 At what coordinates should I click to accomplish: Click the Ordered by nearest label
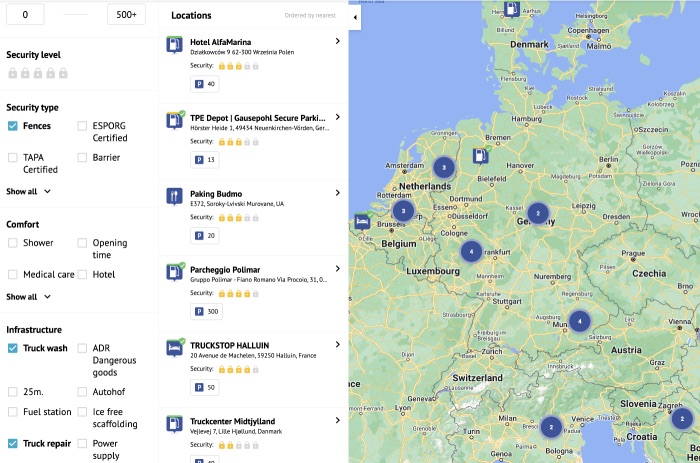[x=310, y=16]
